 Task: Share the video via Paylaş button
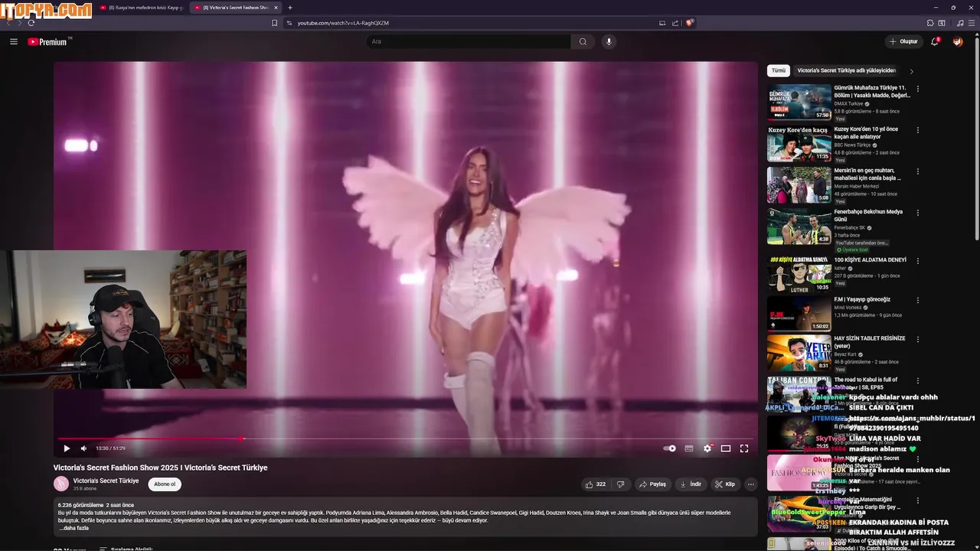point(653,484)
